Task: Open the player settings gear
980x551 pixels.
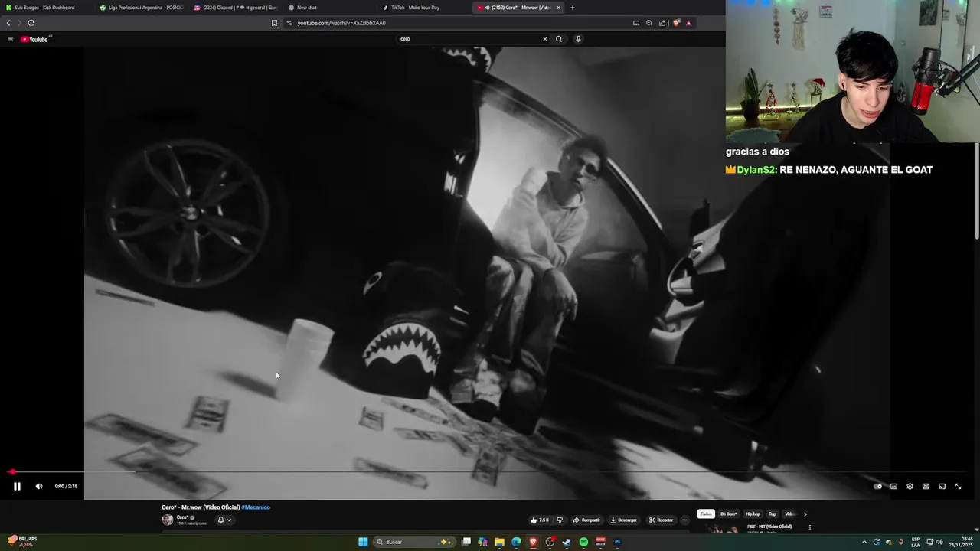Action: pyautogui.click(x=910, y=486)
